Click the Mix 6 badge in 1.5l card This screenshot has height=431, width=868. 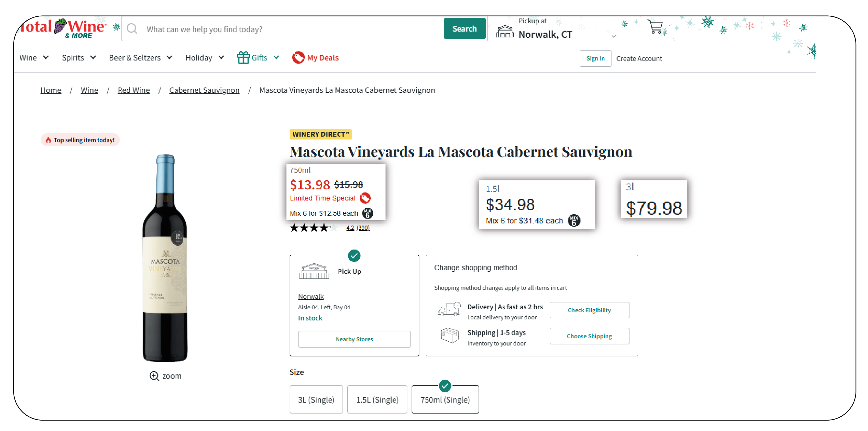[x=573, y=221]
